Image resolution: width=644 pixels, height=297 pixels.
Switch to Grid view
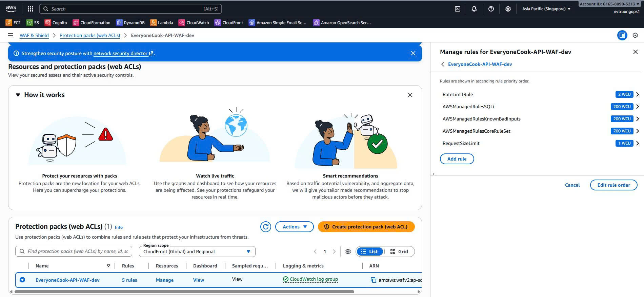tap(399, 252)
